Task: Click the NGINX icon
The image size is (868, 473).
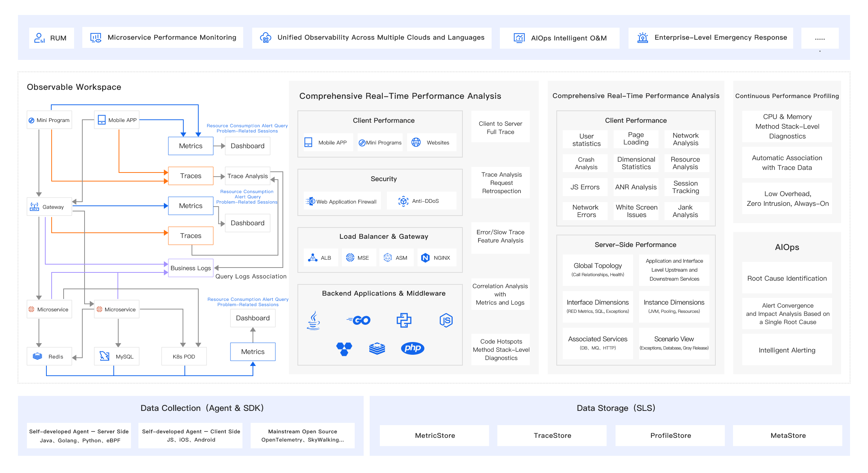Action: 425,258
